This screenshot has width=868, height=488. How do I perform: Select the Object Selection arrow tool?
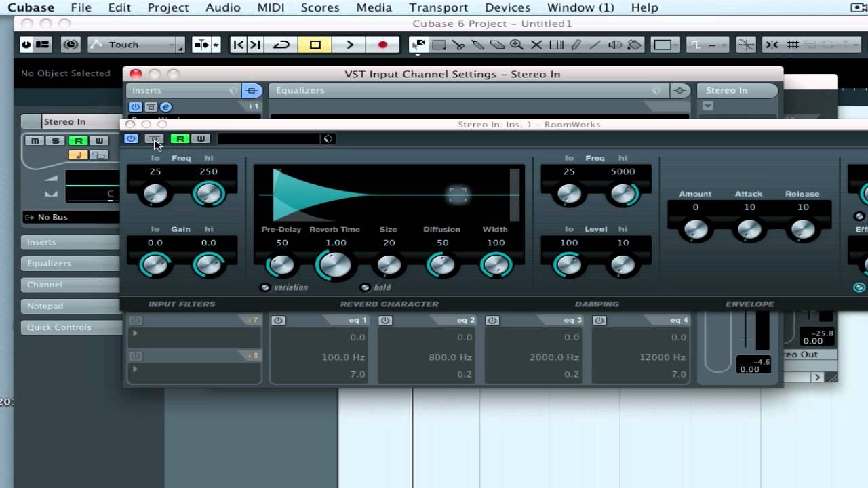point(419,45)
